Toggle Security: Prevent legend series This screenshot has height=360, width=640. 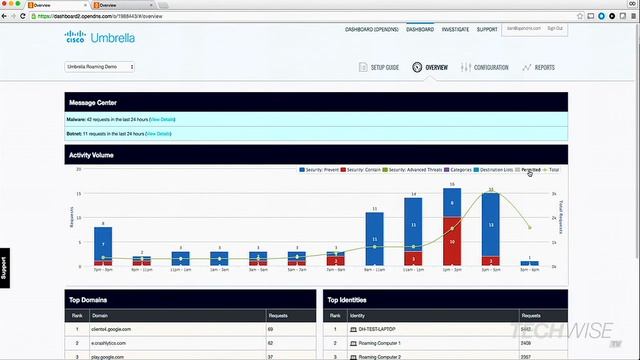click(x=319, y=170)
